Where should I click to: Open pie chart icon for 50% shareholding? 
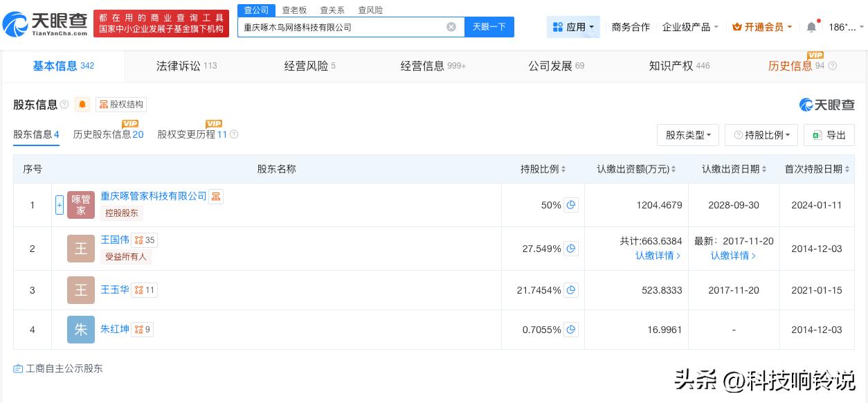[571, 205]
